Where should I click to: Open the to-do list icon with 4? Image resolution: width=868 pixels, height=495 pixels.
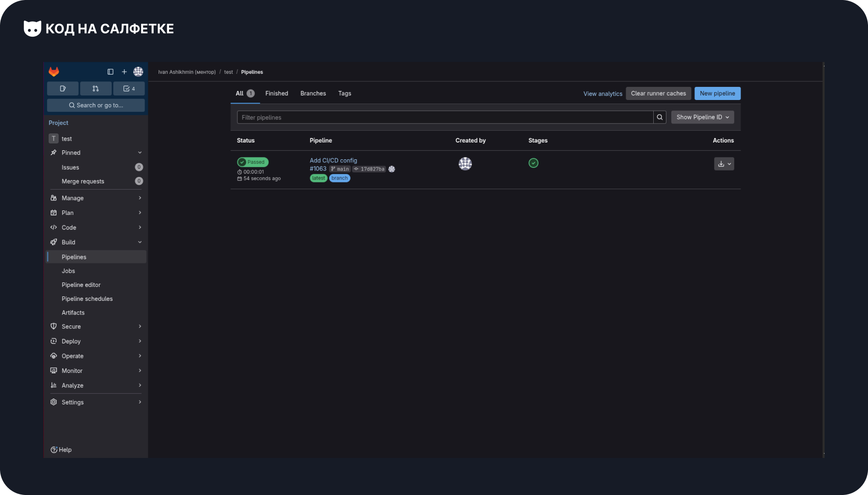129,89
